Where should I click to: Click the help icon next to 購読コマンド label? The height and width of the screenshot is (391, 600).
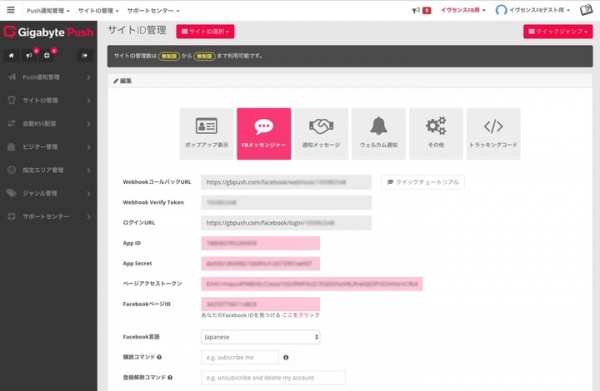point(159,357)
